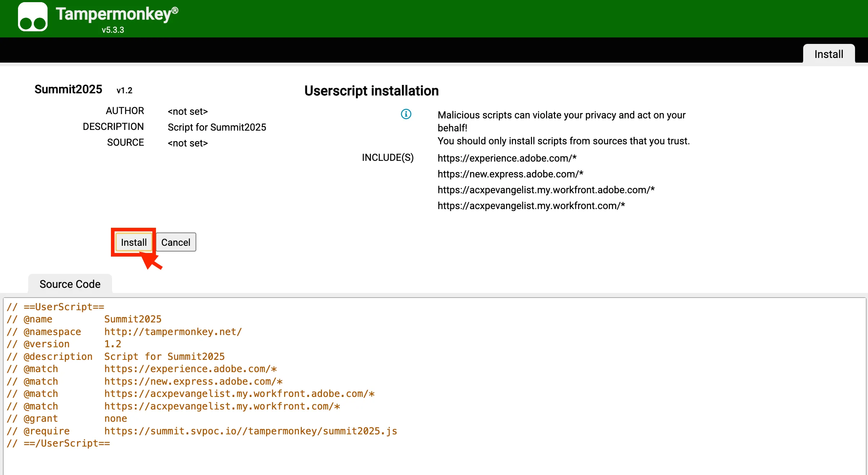Click description value Script for Summit2025
The height and width of the screenshot is (475, 868).
point(217,127)
